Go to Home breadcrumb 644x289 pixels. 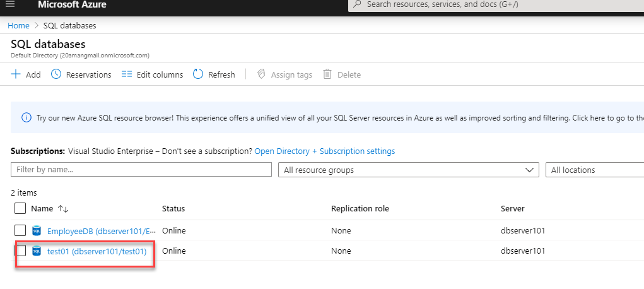pyautogui.click(x=18, y=25)
